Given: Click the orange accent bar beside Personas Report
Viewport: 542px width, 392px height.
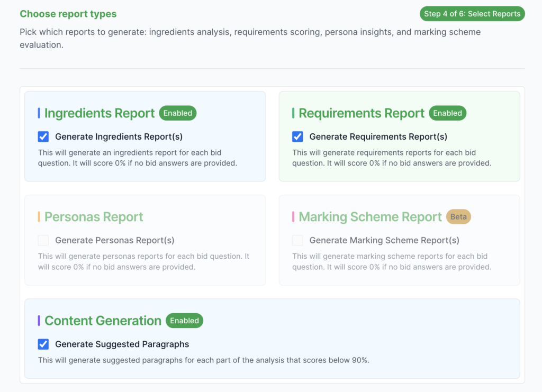Looking at the screenshot, I should pos(39,217).
